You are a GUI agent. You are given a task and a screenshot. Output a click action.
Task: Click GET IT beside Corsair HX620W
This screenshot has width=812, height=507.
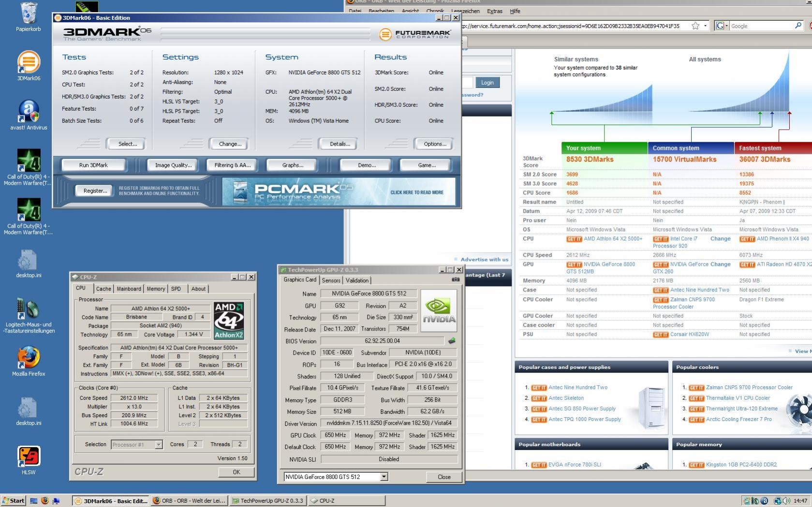660,334
